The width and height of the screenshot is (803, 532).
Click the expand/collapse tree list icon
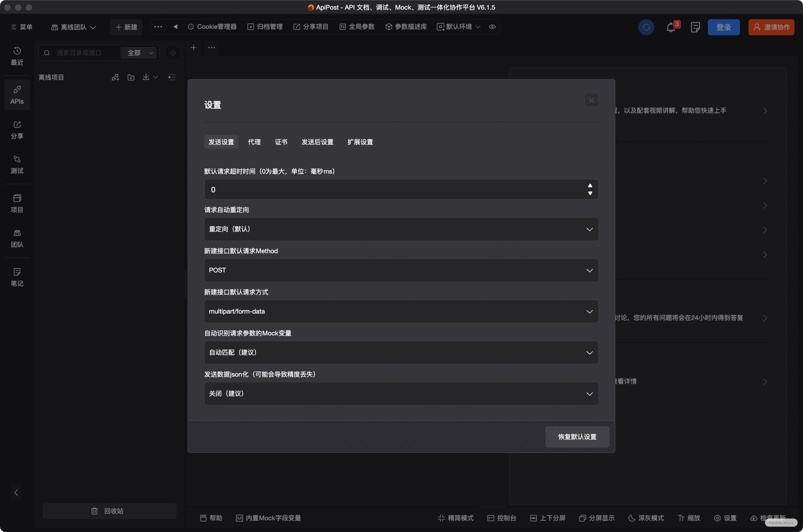click(172, 77)
